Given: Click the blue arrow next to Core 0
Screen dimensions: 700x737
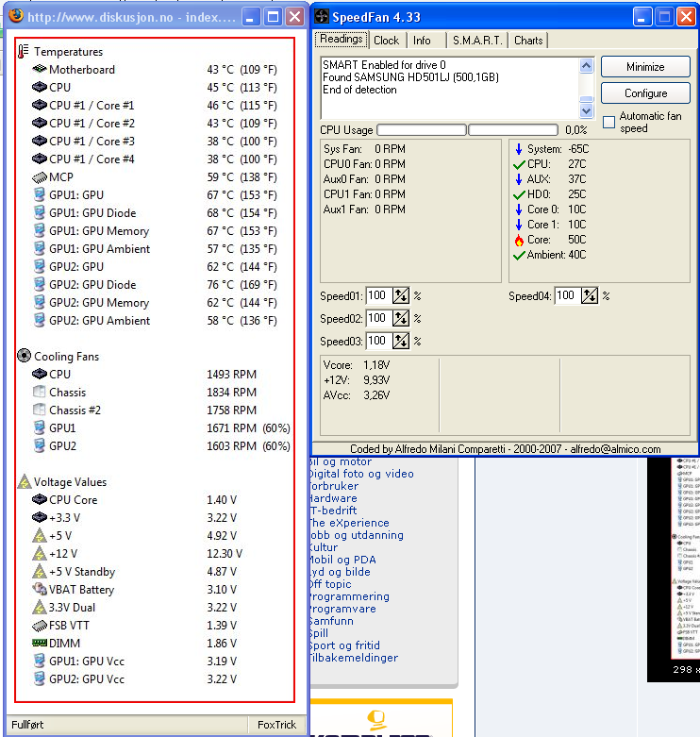Looking at the screenshot, I should pos(519,209).
